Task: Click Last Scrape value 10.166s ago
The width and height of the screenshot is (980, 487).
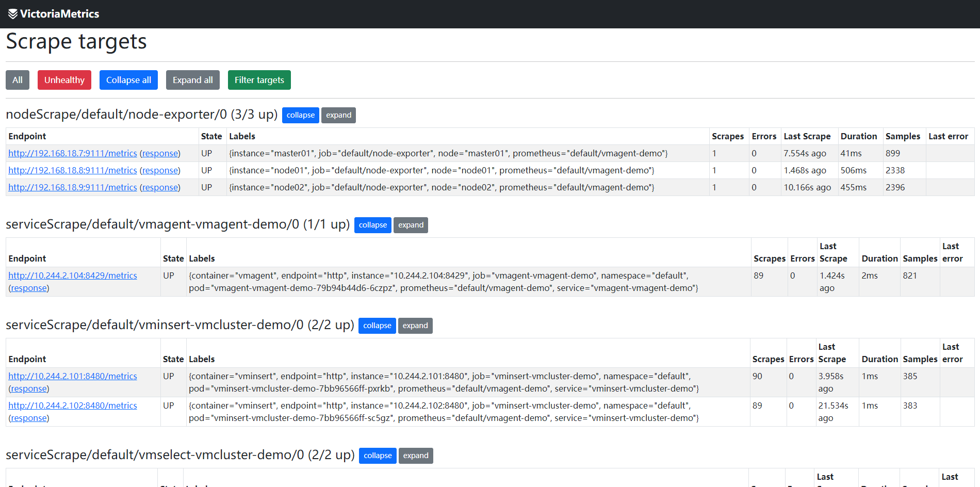Action: pyautogui.click(x=807, y=187)
